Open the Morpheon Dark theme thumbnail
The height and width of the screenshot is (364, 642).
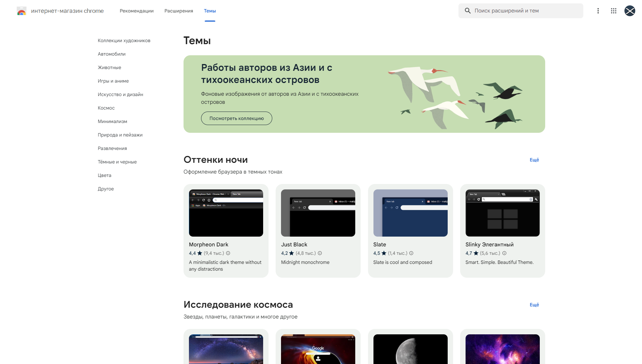click(x=226, y=213)
